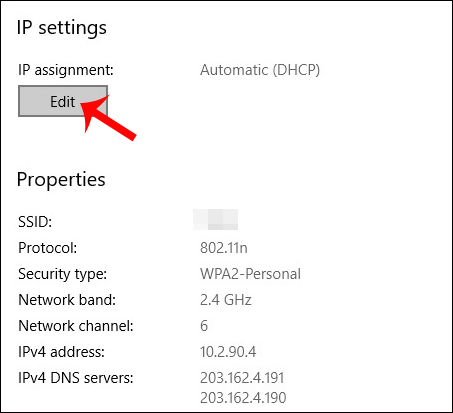
Task: Click the Network band label
Action: (x=67, y=300)
